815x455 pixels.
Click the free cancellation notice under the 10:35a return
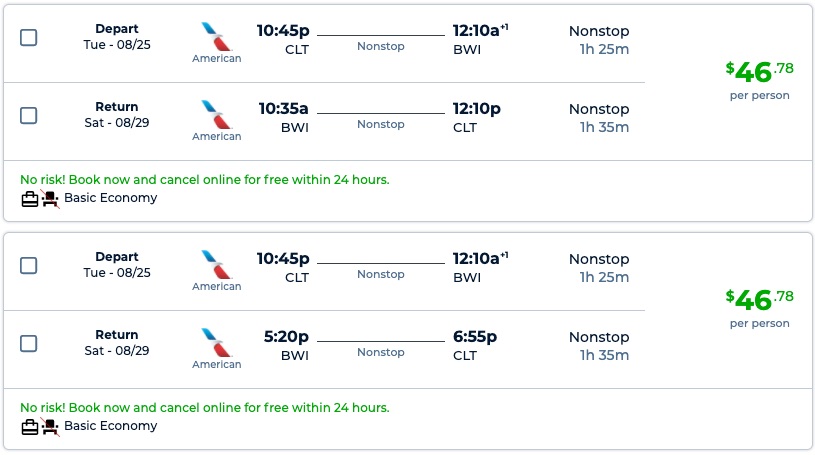(x=204, y=180)
